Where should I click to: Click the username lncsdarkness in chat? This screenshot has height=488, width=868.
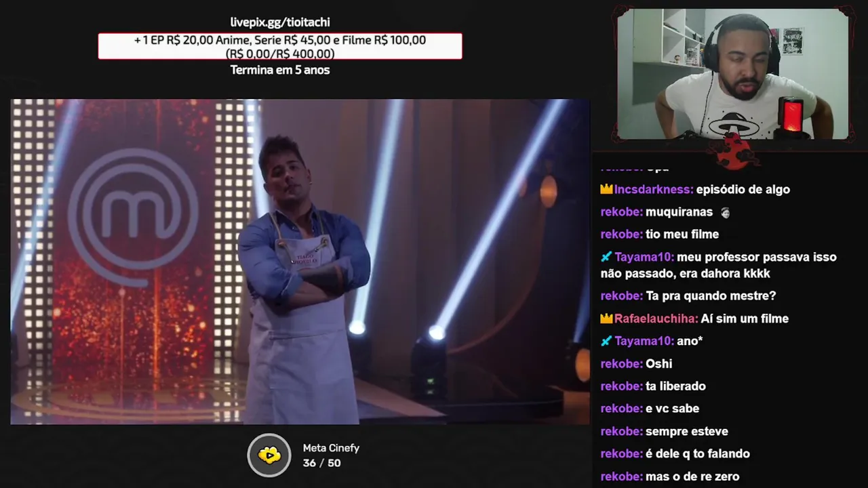pos(654,190)
